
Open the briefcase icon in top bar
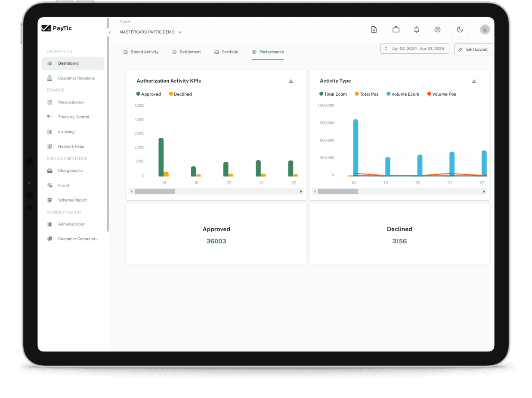(396, 30)
